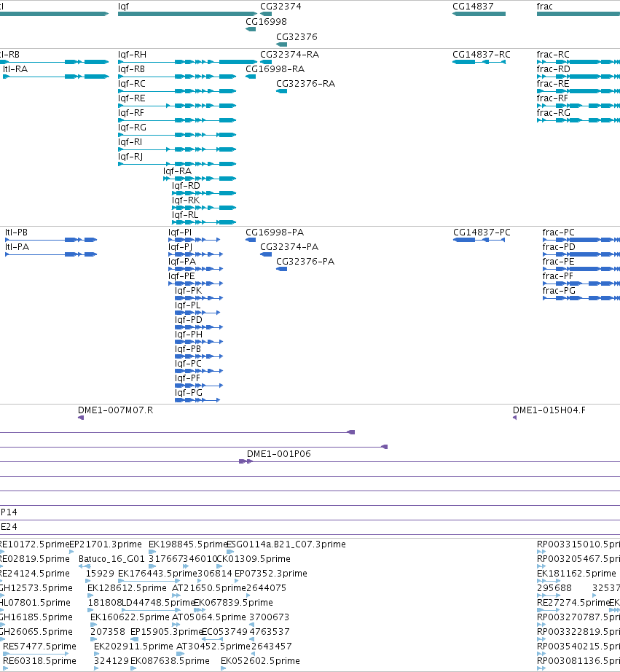Select the CG16998 gene label
This screenshot has height=672, width=620.
[x=266, y=22]
